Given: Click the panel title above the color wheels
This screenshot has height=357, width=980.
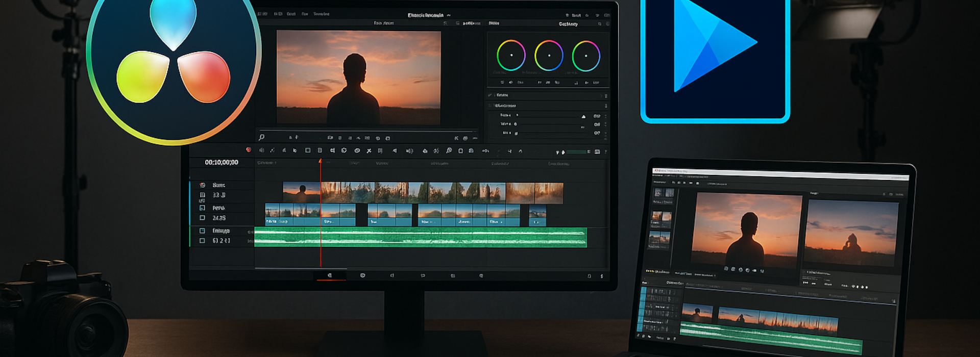Looking at the screenshot, I should (x=568, y=24).
